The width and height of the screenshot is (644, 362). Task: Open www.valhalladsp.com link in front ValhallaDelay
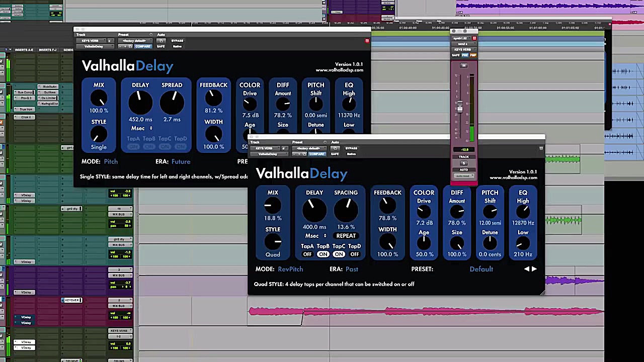[513, 177]
